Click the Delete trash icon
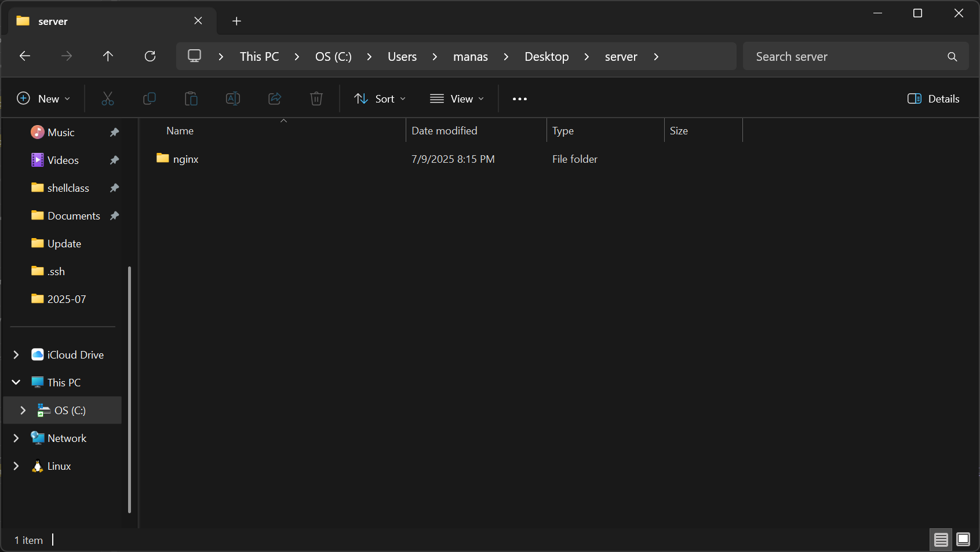 pyautogui.click(x=316, y=98)
